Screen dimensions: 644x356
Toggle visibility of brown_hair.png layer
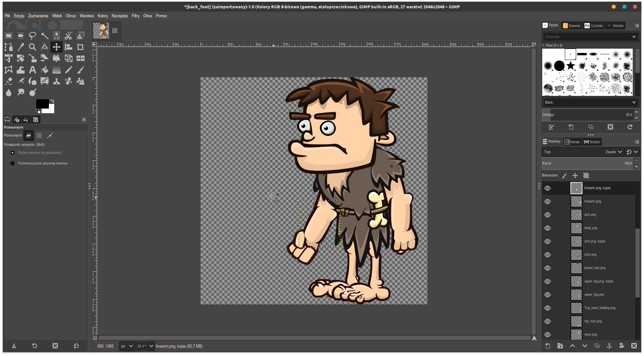tap(548, 268)
